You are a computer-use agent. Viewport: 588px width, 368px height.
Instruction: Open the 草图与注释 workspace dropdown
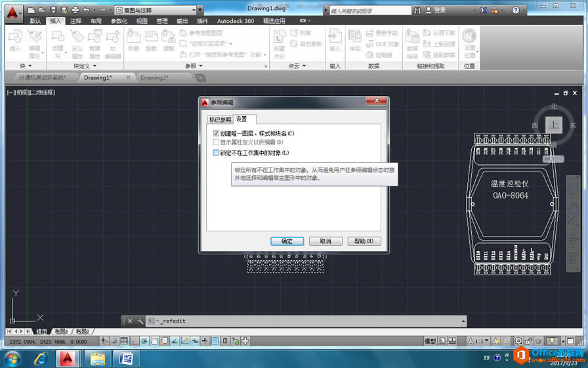tap(156, 10)
